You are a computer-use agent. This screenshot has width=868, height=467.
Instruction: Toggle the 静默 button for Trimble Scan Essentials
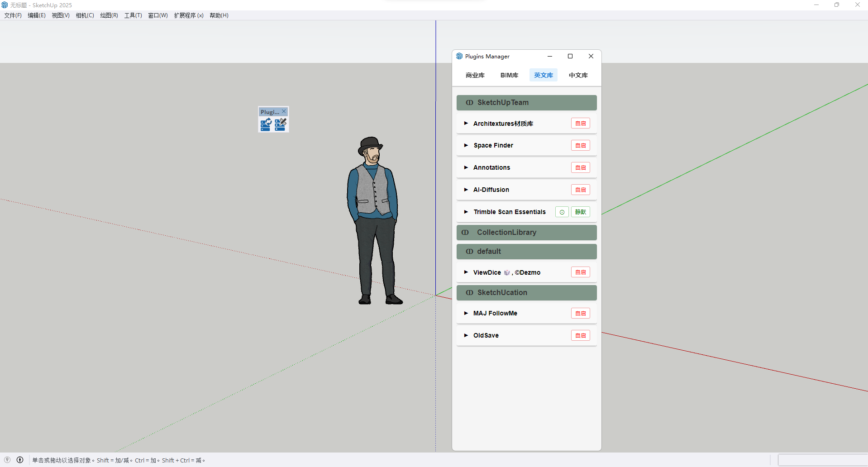point(580,212)
